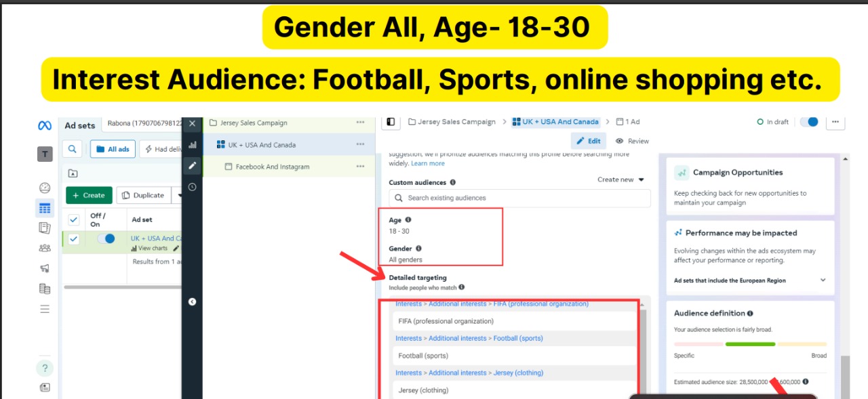Screen dimensions: 868x399
Task: Open the clock history icon in dark strip
Action: 193,187
